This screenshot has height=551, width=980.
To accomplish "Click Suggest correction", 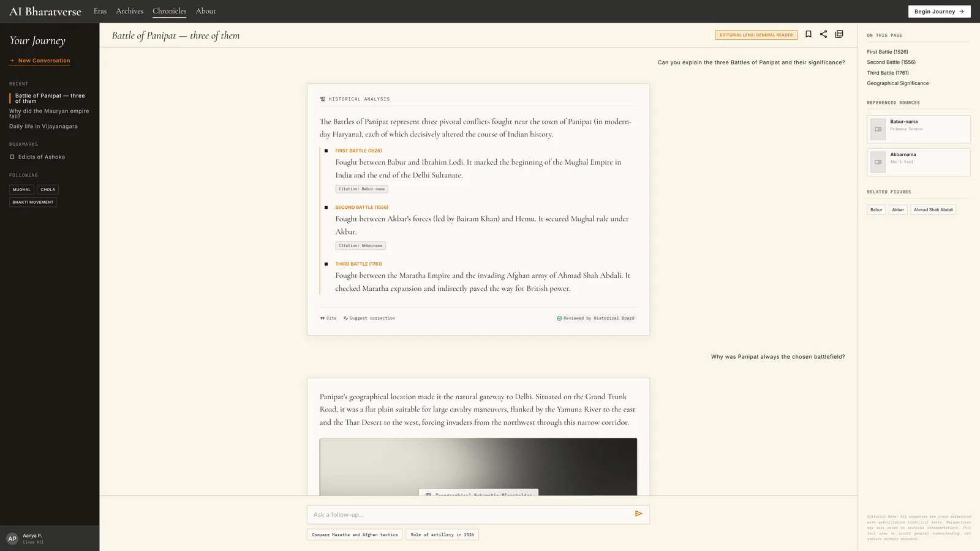I will 369,318.
